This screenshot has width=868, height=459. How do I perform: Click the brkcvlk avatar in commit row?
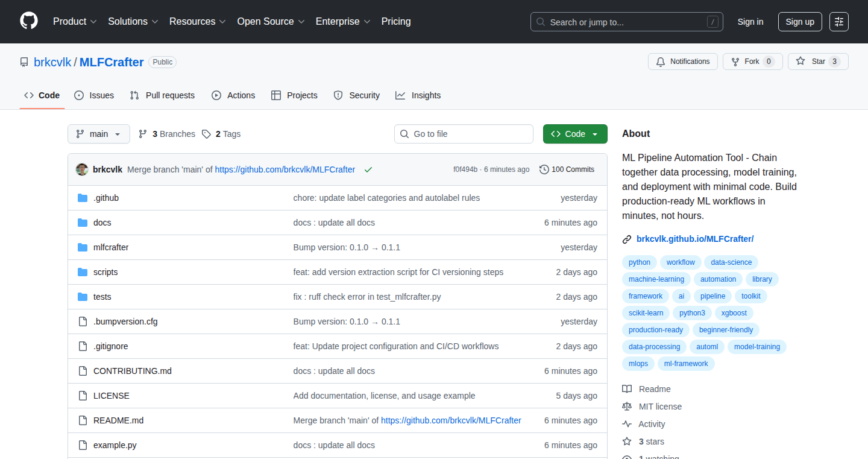coord(82,169)
